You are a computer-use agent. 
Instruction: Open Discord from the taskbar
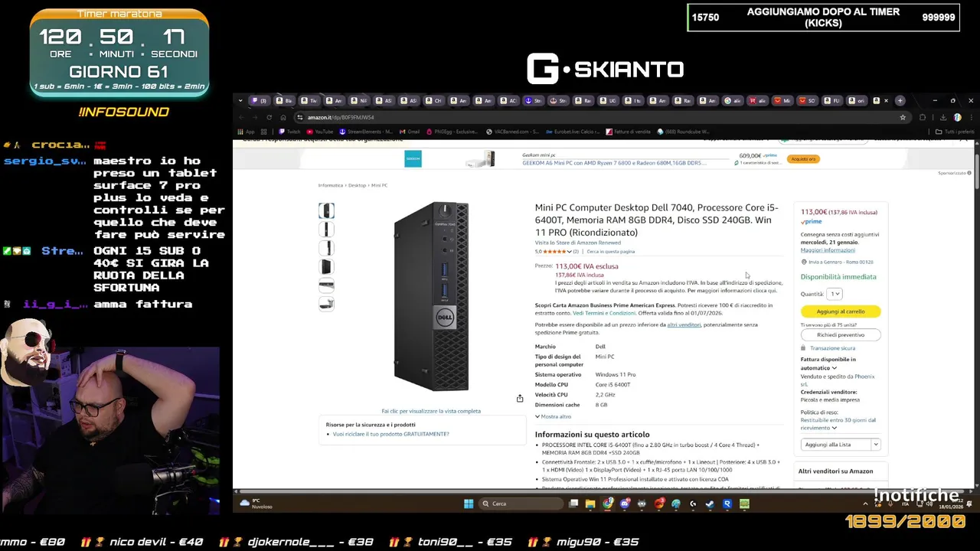click(x=625, y=504)
